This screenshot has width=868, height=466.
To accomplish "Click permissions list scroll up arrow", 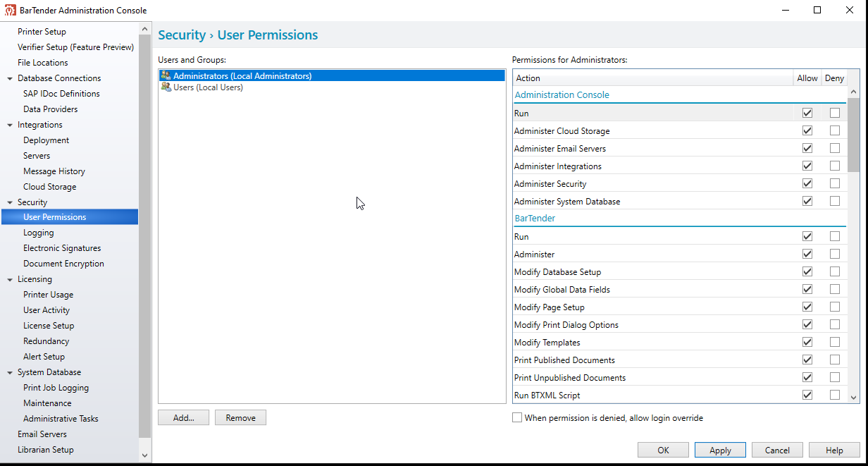I will (854, 92).
